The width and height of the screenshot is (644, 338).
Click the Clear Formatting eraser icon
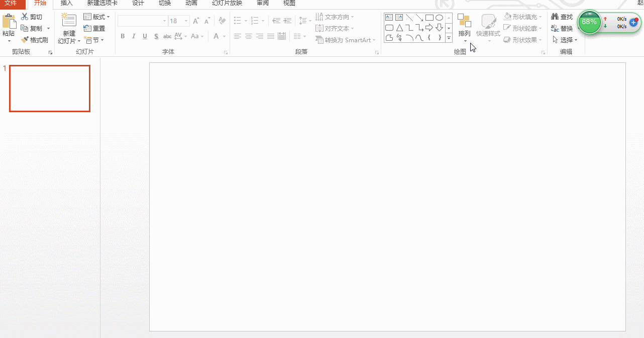click(223, 21)
